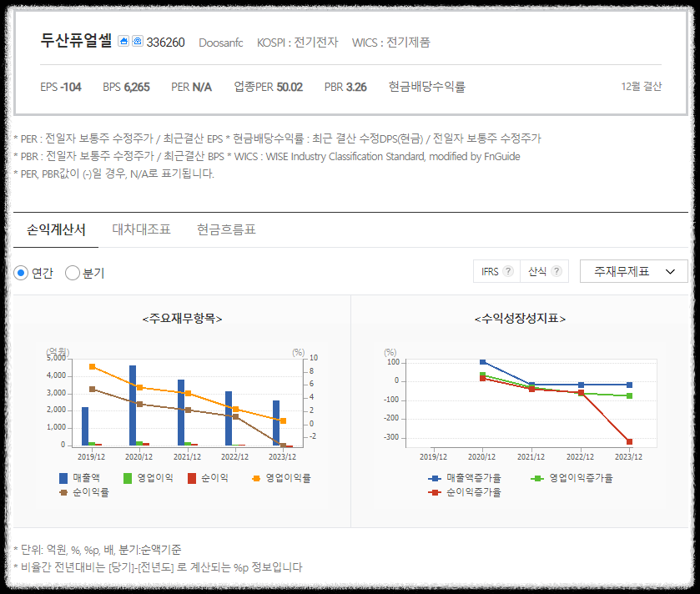Click the 2019/12 영업이익률 orange data point
This screenshot has height=594, width=700.
pos(93,366)
